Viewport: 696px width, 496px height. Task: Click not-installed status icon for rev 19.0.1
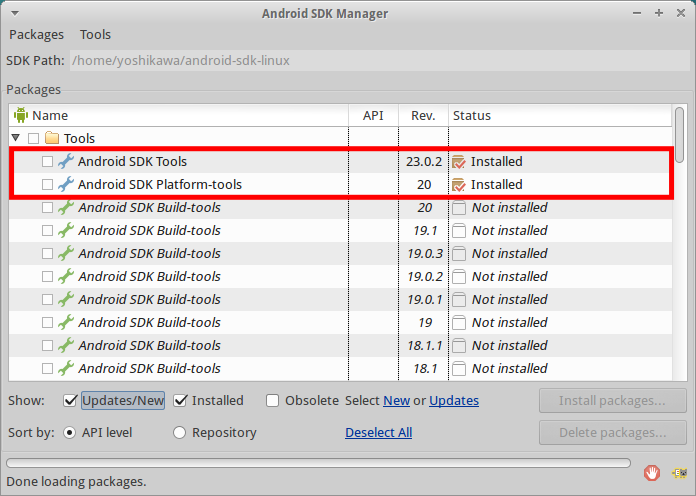coord(459,300)
